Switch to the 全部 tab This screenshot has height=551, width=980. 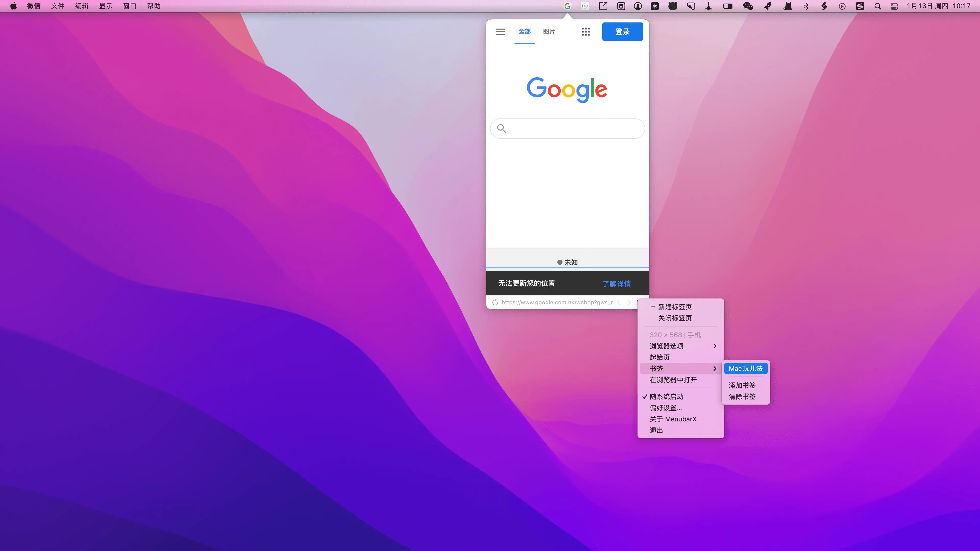coord(524,32)
